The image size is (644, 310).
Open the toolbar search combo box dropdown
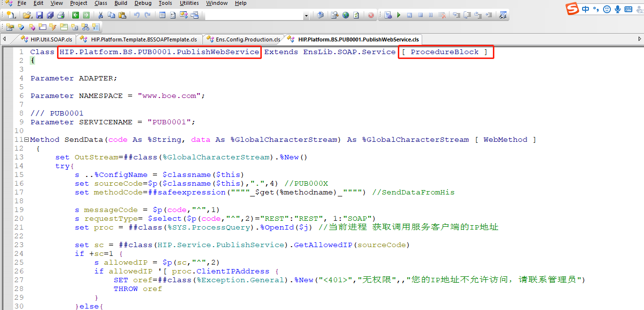pos(306,16)
